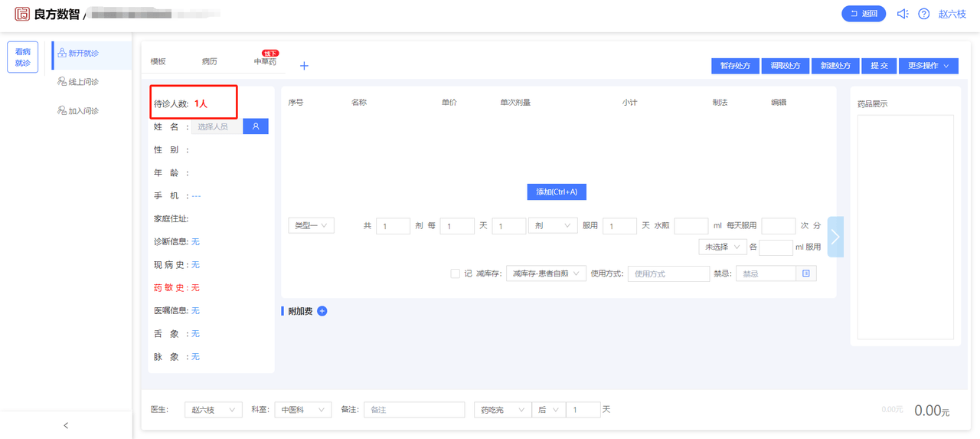Click the 调取处方 button
Image resolution: width=980 pixels, height=439 pixels.
[786, 66]
